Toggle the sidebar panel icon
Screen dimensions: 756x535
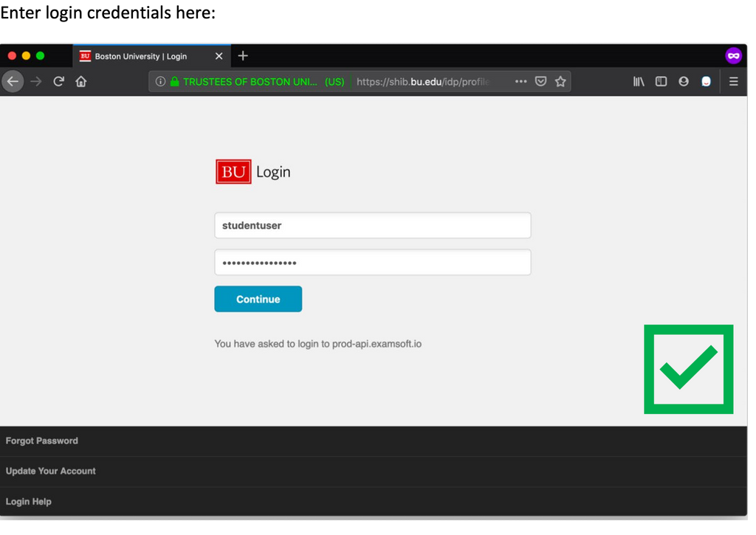tap(661, 81)
